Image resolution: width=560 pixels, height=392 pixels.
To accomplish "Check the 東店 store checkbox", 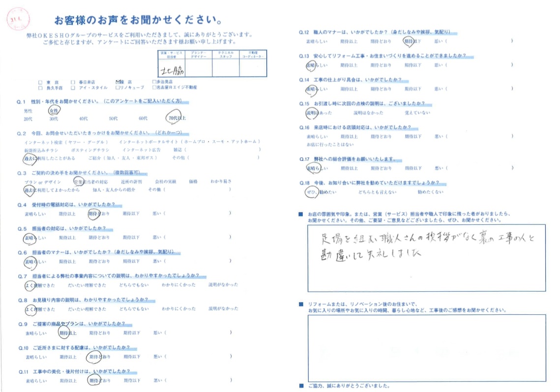I will click(40, 82).
